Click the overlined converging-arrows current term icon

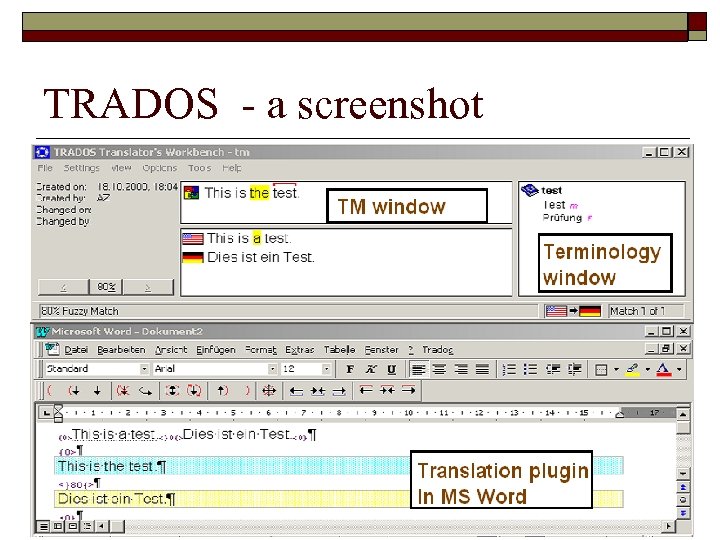point(387,390)
